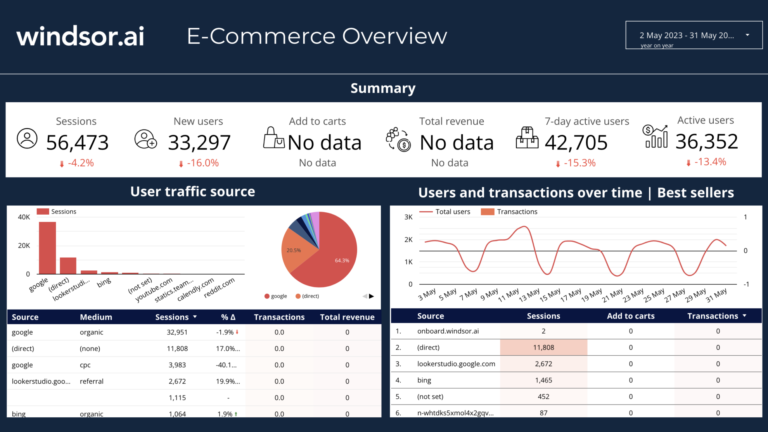Click the User traffic source heading
Screen dimensions: 768x432
[x=192, y=192]
